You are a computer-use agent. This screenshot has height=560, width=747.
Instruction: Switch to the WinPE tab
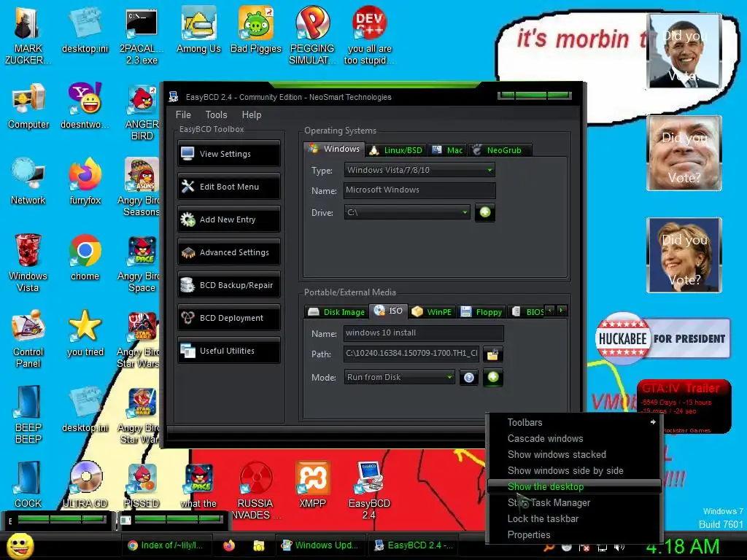point(432,312)
